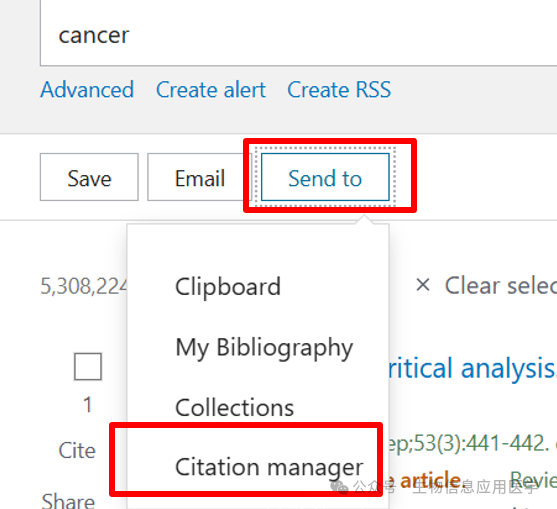Screen dimensions: 557x509
Task: Click the Clear selection link
Action: [x=501, y=286]
